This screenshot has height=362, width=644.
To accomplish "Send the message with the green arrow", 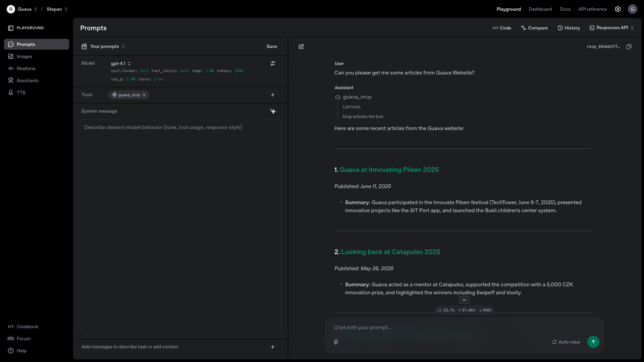I will 593,342.
